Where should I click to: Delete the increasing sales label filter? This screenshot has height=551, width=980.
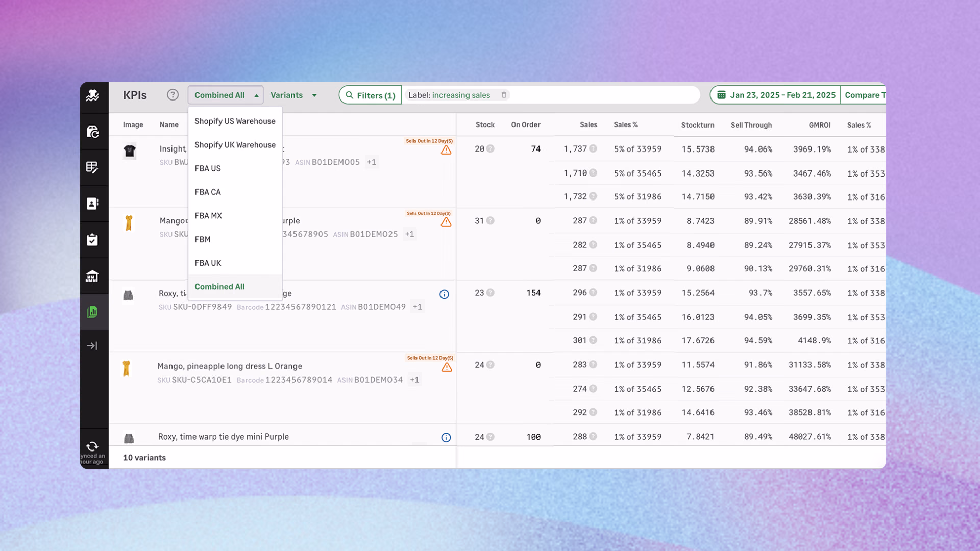click(504, 95)
